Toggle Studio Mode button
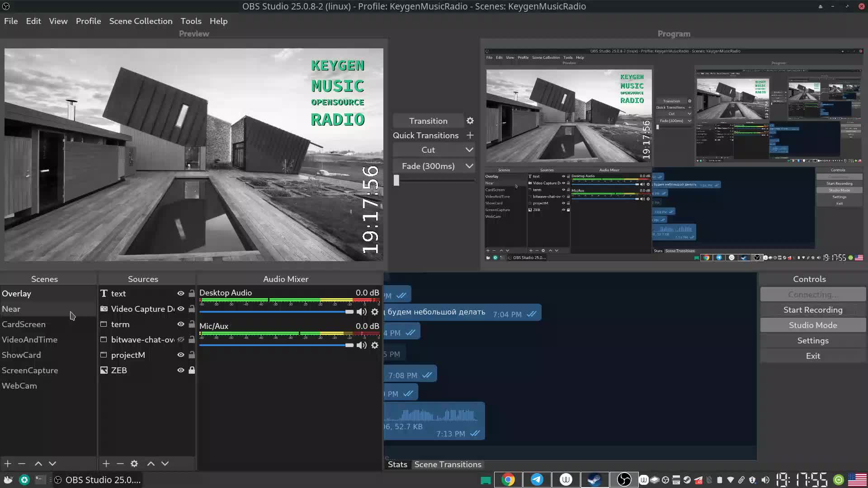This screenshot has height=488, width=868. click(813, 325)
